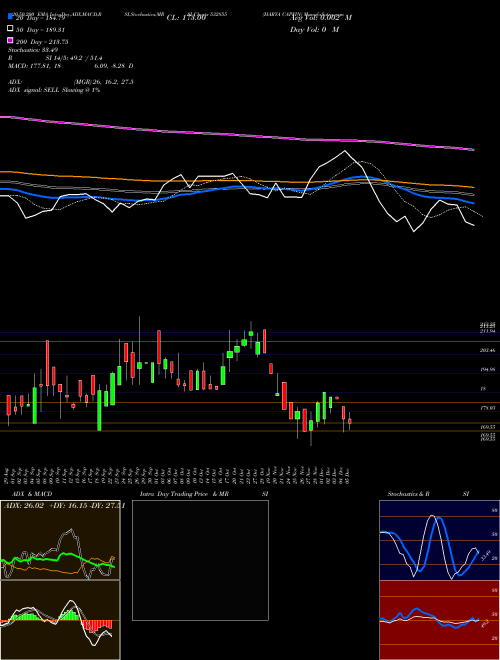Click the magenta 200-day moving average line

(x=236, y=134)
